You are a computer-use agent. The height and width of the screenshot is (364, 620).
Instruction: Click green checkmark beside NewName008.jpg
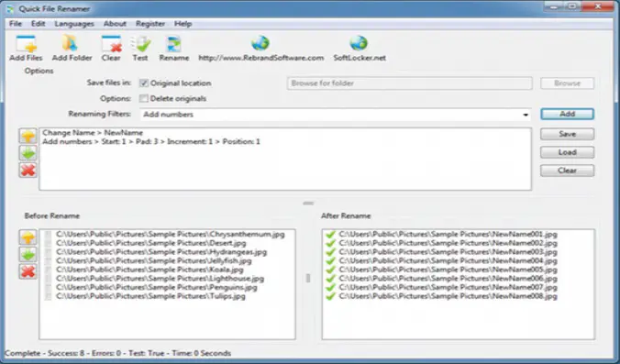tap(330, 296)
